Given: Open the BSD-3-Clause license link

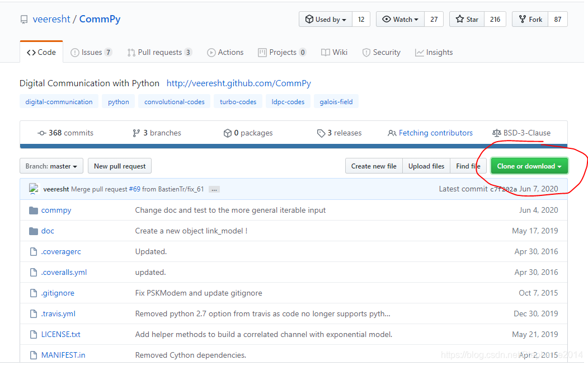Looking at the screenshot, I should pyautogui.click(x=521, y=133).
